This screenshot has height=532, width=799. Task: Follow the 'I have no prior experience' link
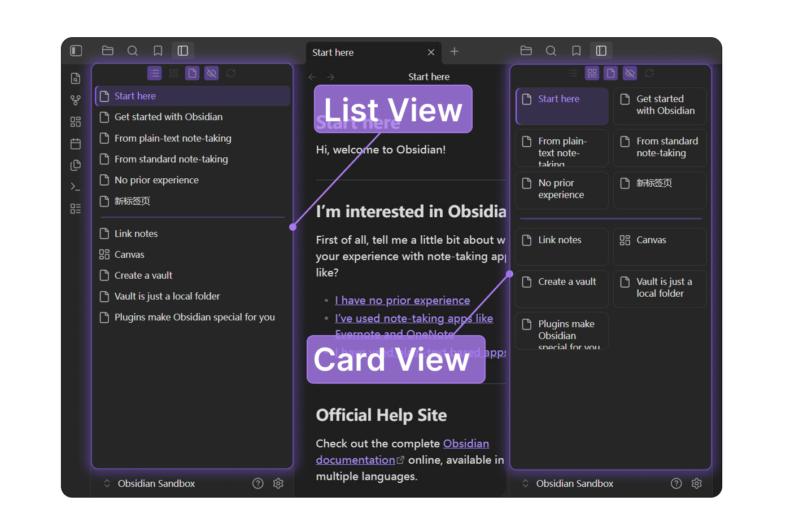[x=403, y=301]
